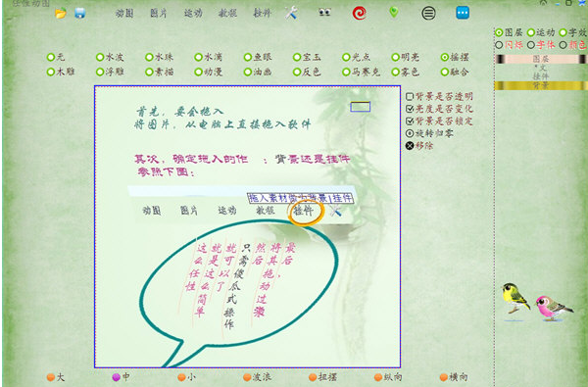The width and height of the screenshot is (588, 387).
Task: Open a file with the folder icon
Action: [61, 14]
